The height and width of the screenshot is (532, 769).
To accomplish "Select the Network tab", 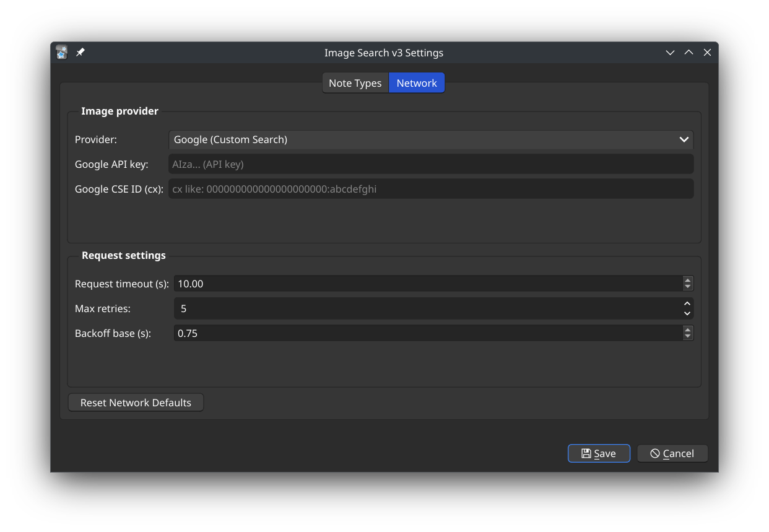I will pos(417,83).
